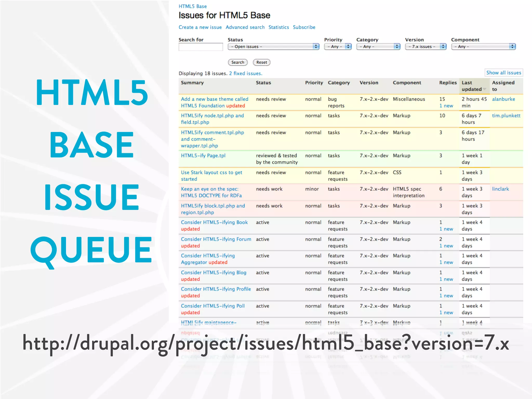Image resolution: width=532 pixels, height=399 pixels.
Task: Select '2 hours 45 min' last updated cell
Action: tap(474, 102)
